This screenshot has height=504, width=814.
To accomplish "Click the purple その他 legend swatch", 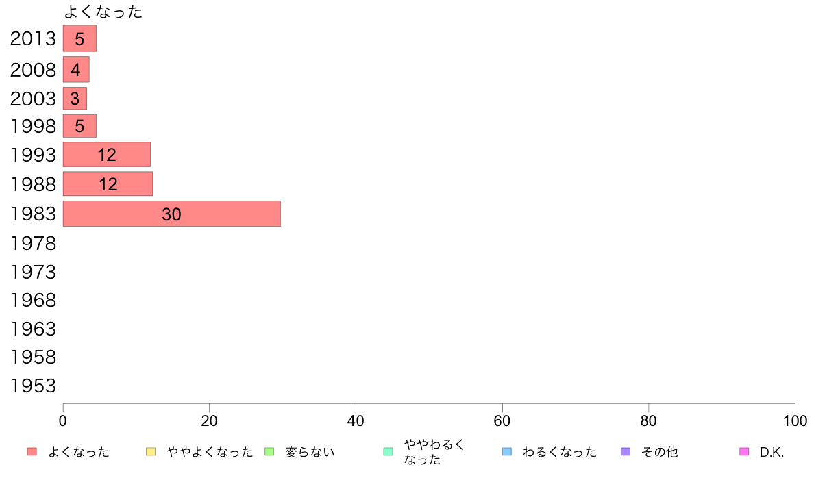I will pos(626,452).
